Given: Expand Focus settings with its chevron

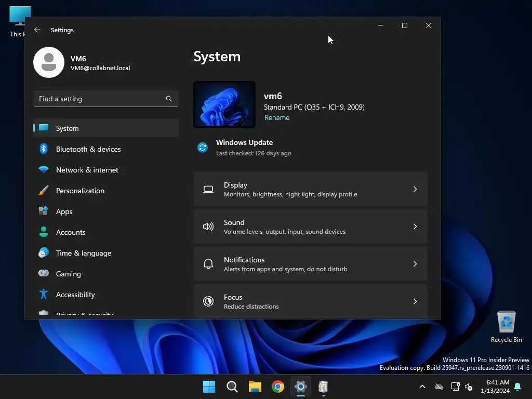Looking at the screenshot, I should click(415, 301).
